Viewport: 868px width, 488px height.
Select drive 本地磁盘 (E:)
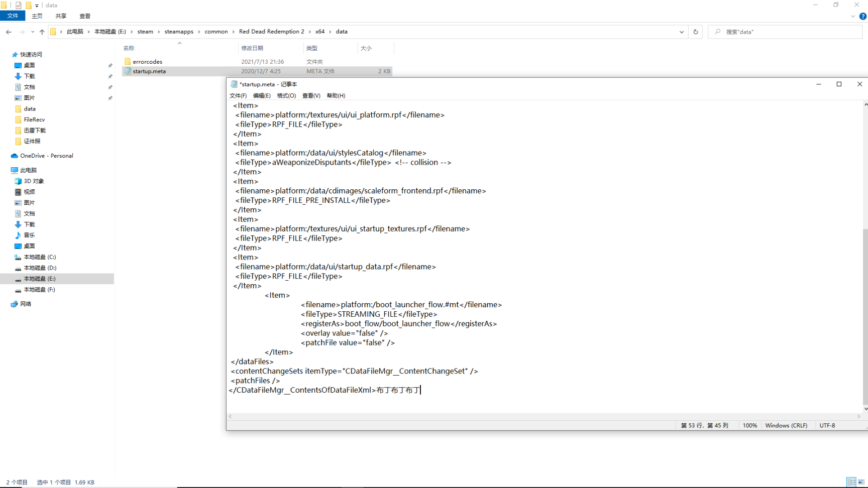(40, 279)
